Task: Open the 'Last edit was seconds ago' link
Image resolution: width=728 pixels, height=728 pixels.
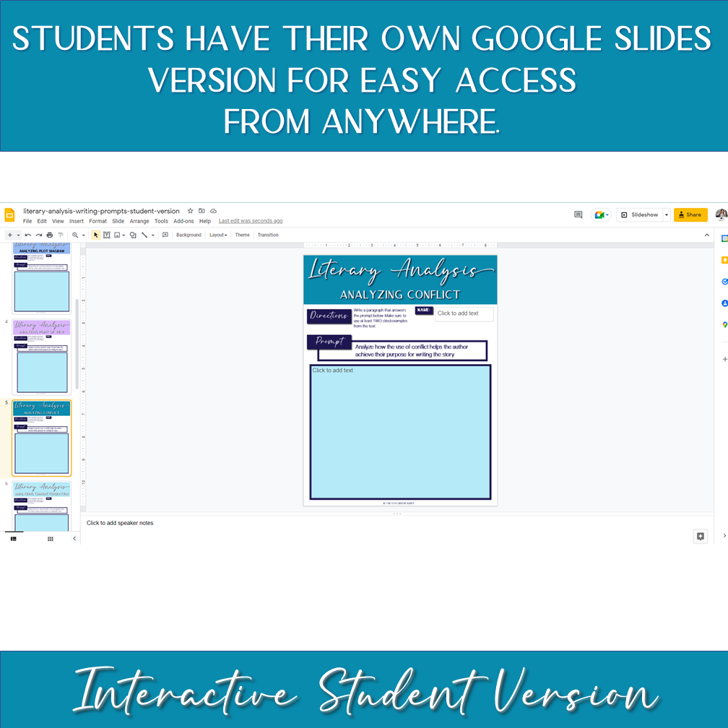Action: tap(251, 221)
